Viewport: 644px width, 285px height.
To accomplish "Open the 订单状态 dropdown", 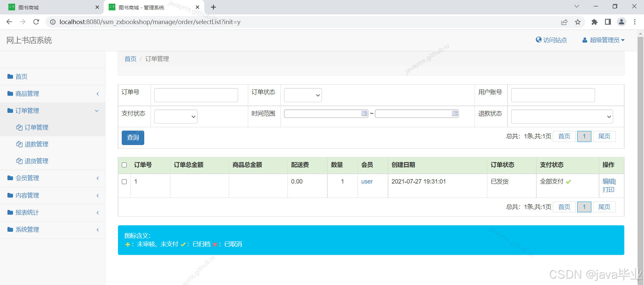I will point(303,95).
